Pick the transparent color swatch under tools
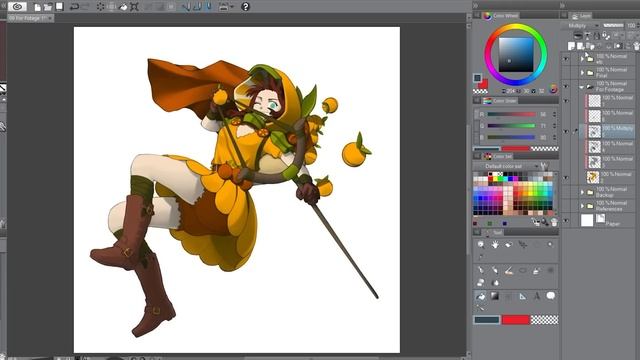The width and height of the screenshot is (640, 360). (544, 320)
